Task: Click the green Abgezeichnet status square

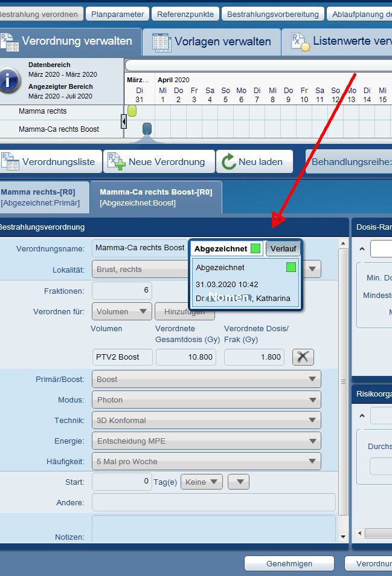Action: (255, 248)
